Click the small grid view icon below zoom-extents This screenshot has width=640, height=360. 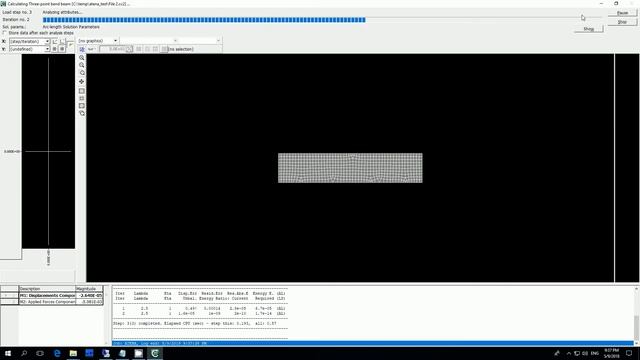pyautogui.click(x=82, y=98)
